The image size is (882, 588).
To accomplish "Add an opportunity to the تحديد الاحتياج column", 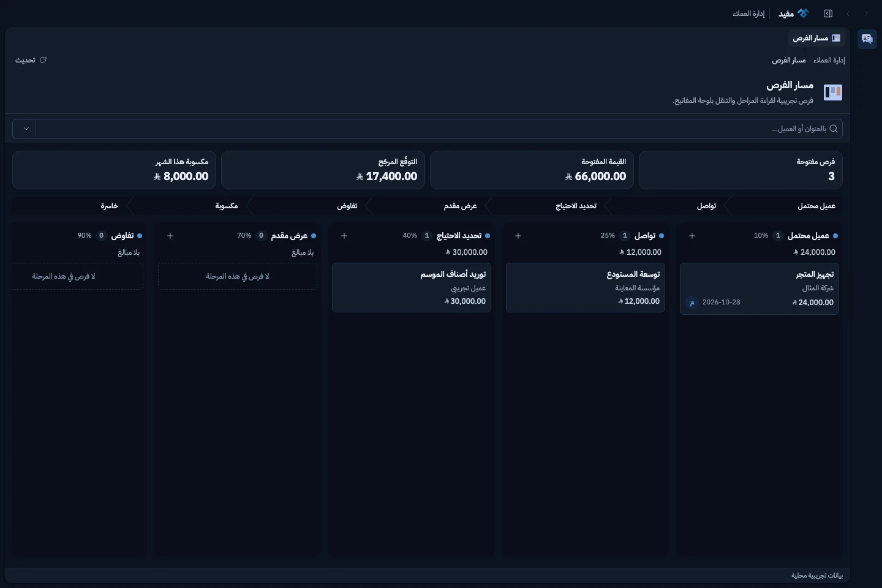I will (x=344, y=236).
